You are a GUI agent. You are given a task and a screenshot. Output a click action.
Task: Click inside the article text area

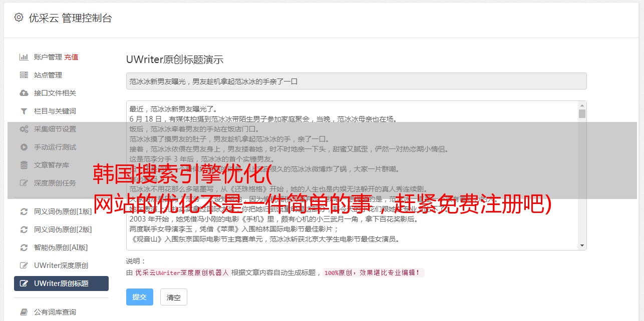(352, 175)
